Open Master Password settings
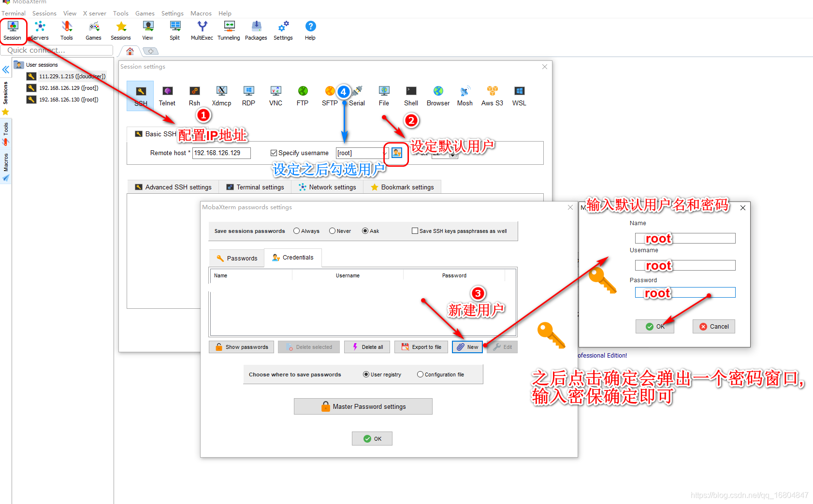This screenshot has width=813, height=504. coord(363,406)
